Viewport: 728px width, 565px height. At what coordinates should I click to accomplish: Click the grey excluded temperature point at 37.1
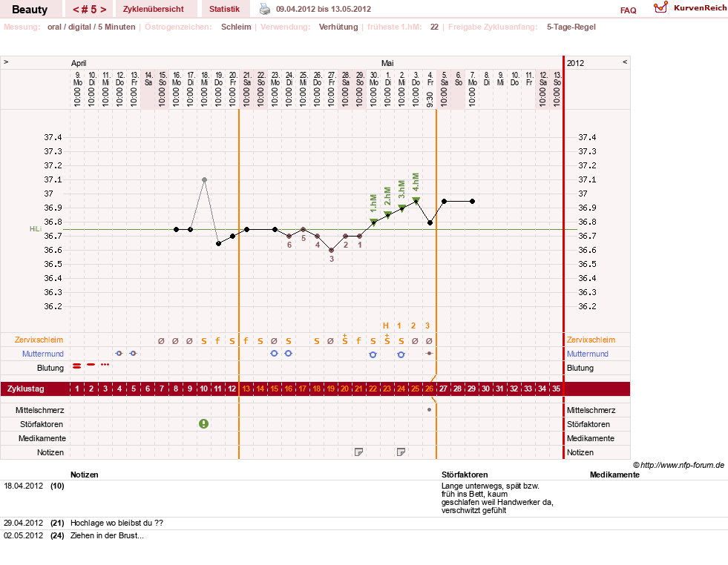(204, 179)
